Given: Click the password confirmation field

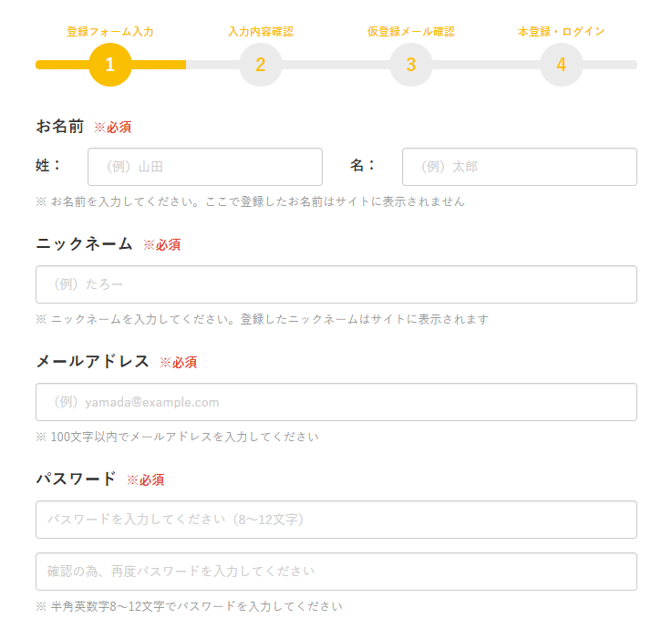Looking at the screenshot, I should pyautogui.click(x=336, y=572).
